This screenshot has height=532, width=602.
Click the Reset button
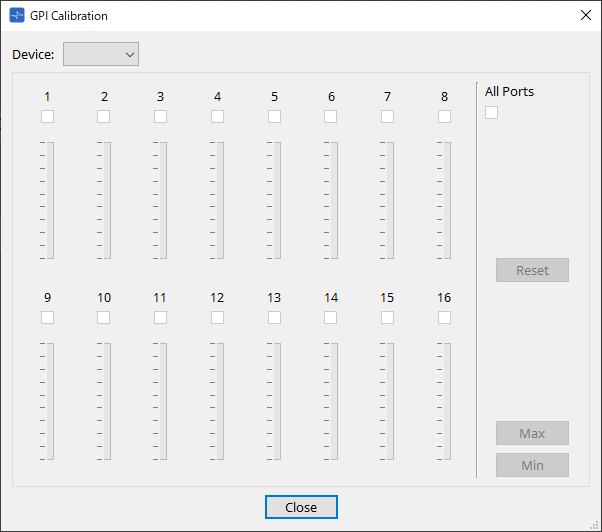(x=532, y=270)
